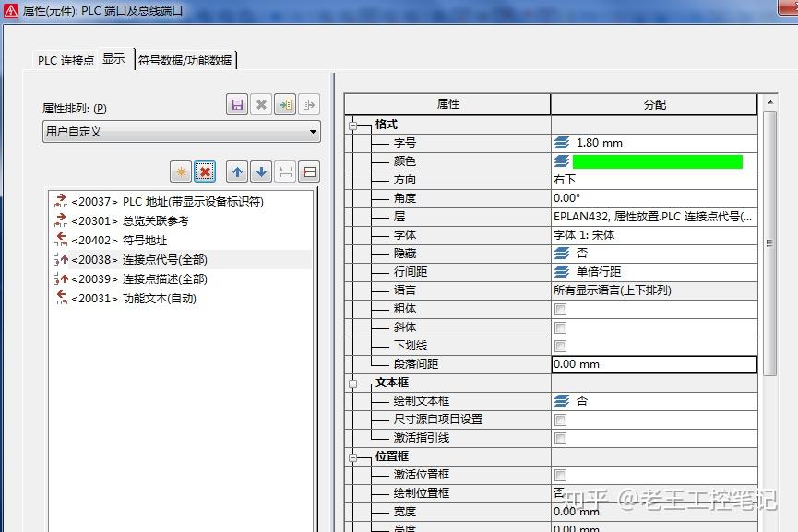Remove selected property via red X icon
Viewport: 798px width, 532px height.
(x=206, y=171)
